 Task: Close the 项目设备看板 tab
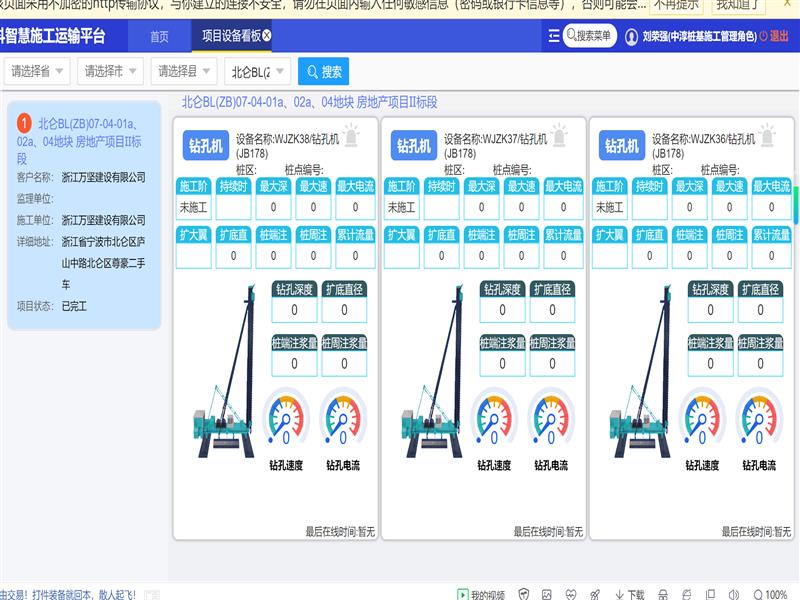[267, 35]
